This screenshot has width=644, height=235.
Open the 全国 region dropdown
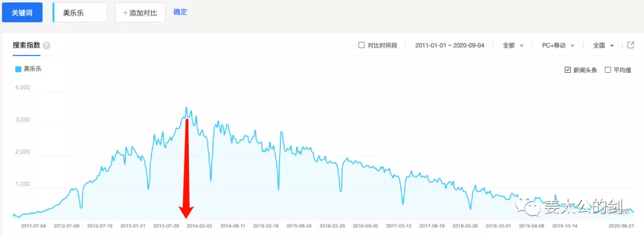(x=603, y=45)
